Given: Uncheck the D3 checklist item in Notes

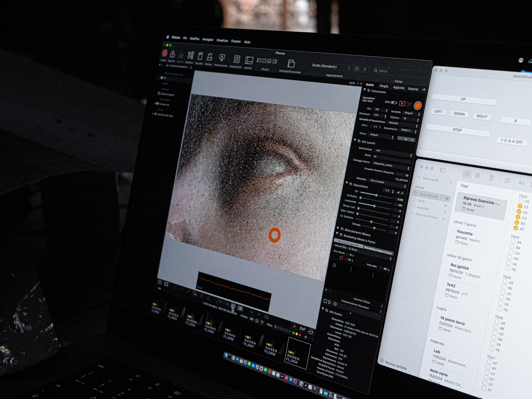Looking at the screenshot, I should pos(519,212).
